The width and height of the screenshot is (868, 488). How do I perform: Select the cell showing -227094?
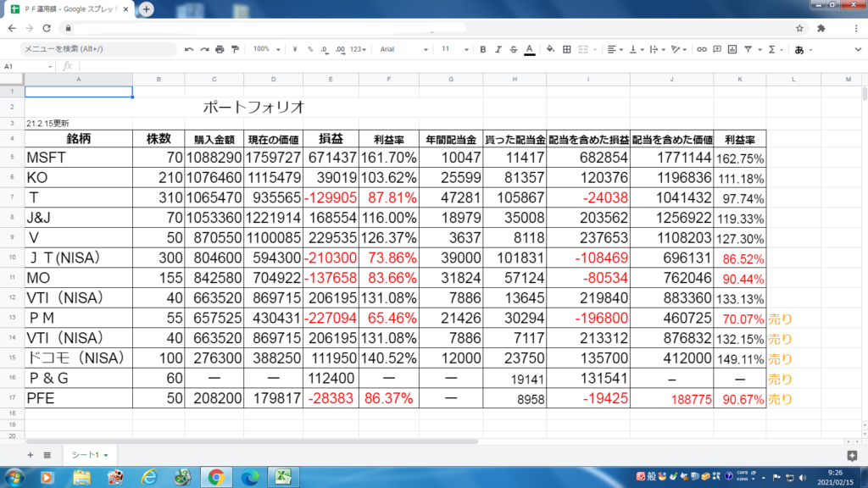[331, 319]
